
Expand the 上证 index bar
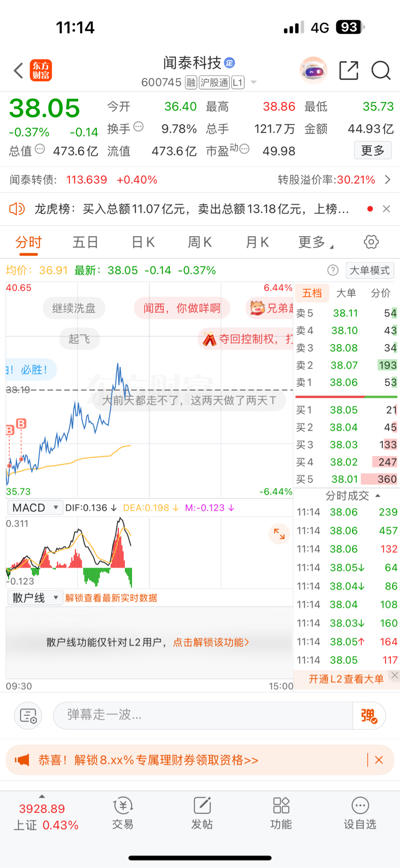pos(42,797)
